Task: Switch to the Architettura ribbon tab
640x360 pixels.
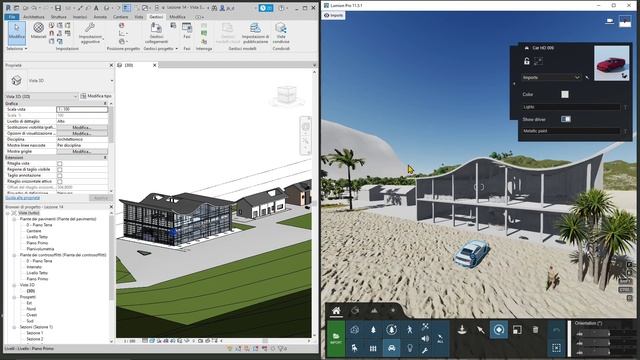Action: (x=34, y=17)
